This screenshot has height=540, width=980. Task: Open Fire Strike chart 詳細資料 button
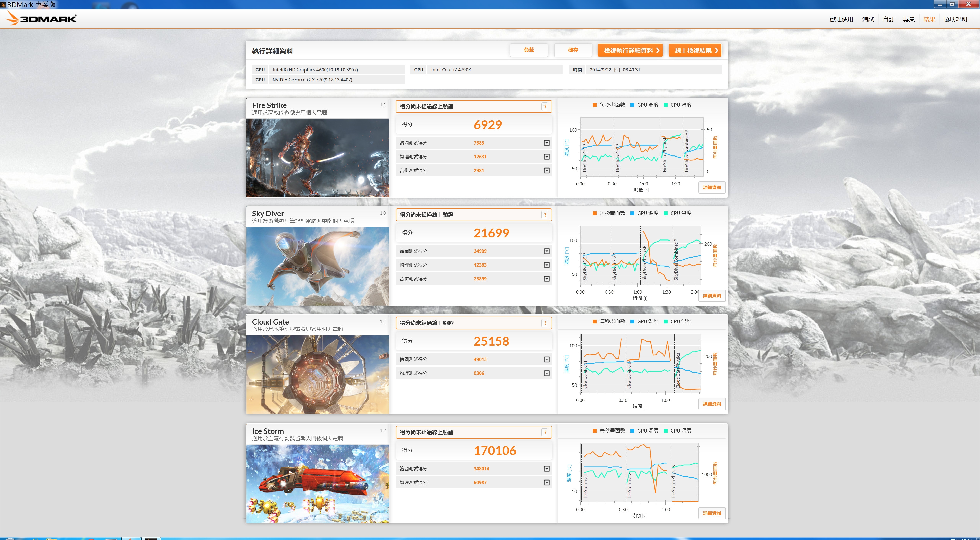click(x=712, y=188)
